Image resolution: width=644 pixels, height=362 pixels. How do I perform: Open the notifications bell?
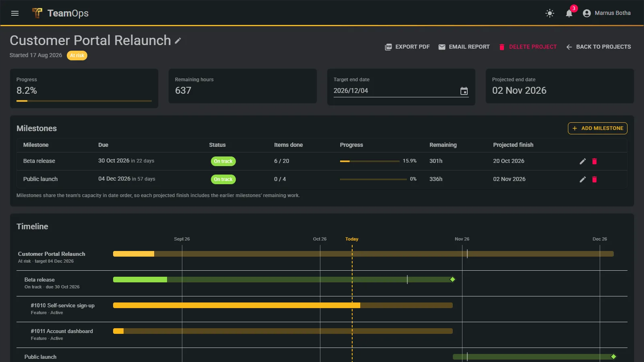(x=569, y=13)
